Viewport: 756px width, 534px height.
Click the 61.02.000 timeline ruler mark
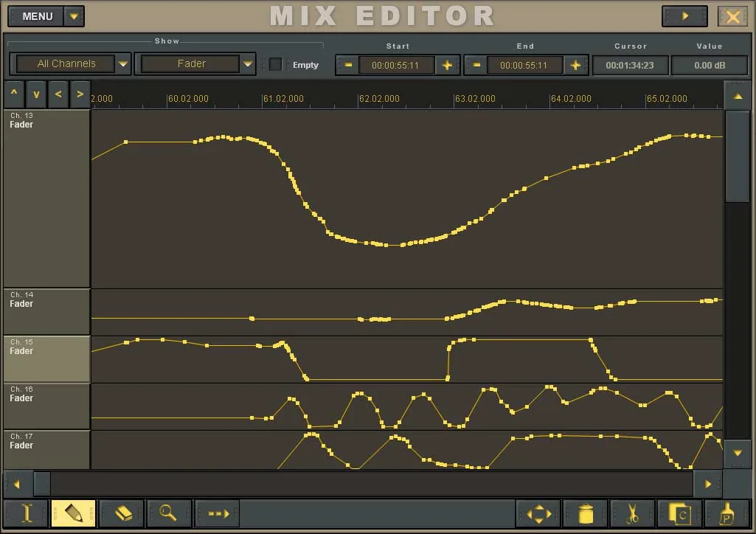pos(283,99)
